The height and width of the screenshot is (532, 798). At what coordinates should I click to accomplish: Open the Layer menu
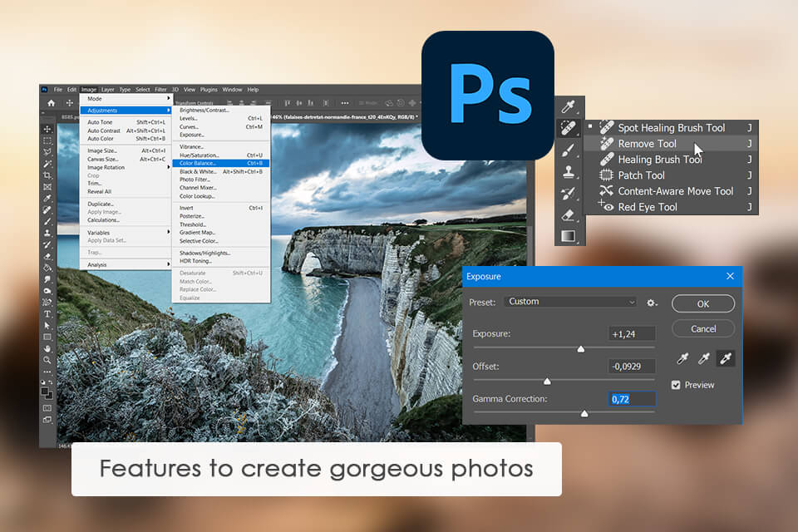pyautogui.click(x=108, y=90)
